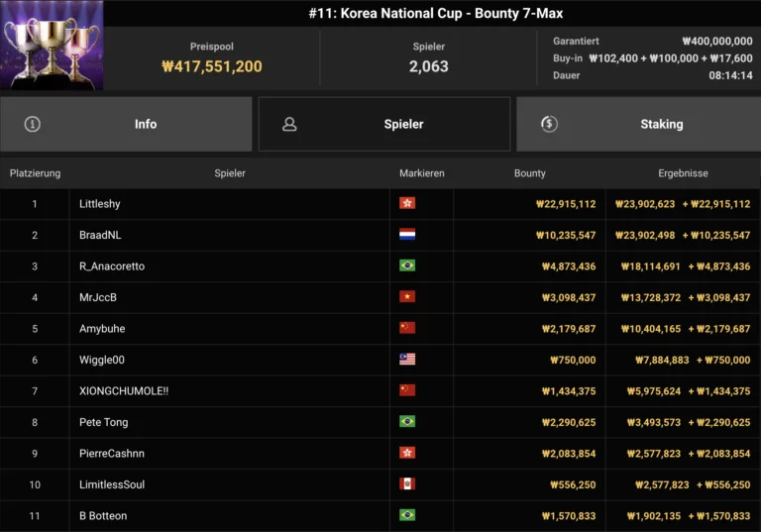Click BraadNL's Netherlands flag marker
This screenshot has height=532, width=761.
[x=407, y=234]
